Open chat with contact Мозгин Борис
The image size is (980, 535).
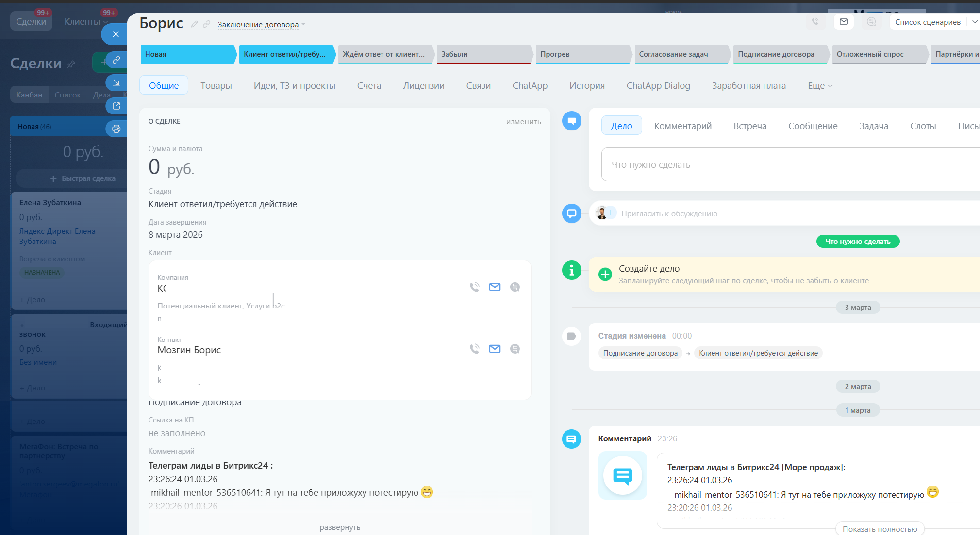[x=515, y=349]
